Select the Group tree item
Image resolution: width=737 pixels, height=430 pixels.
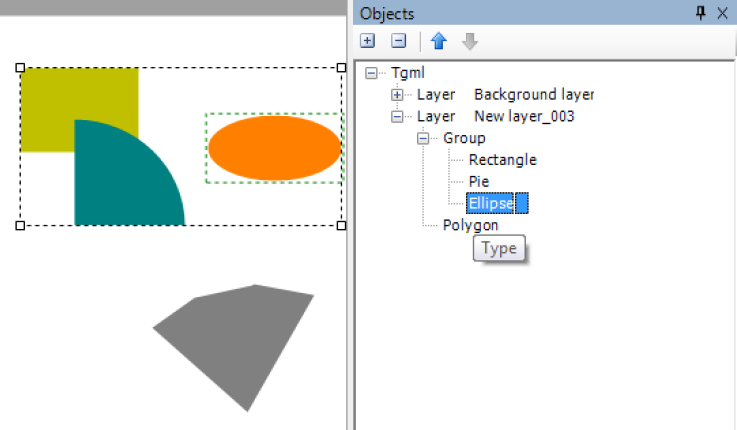[x=464, y=138]
